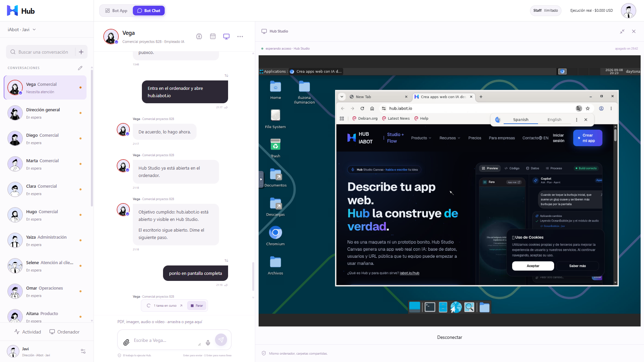Click the search conversation field
644x362 pixels.
pyautogui.click(x=40, y=52)
